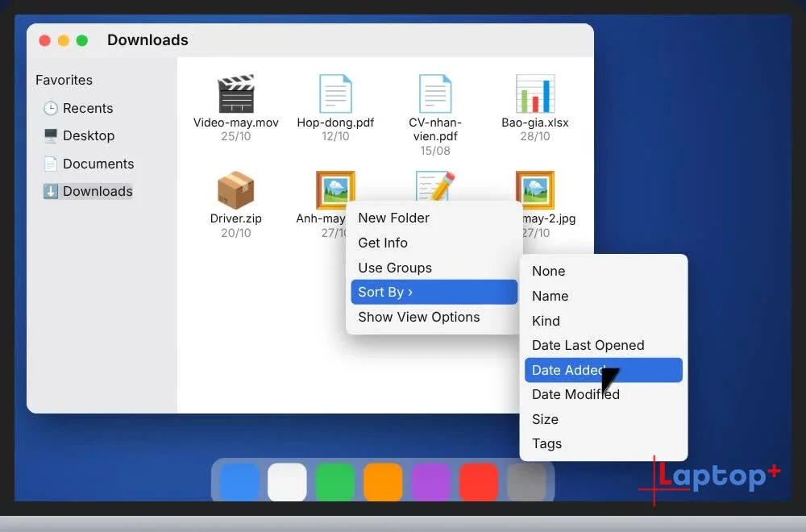806x532 pixels.
Task: Sort files by Kind
Action: click(604, 321)
